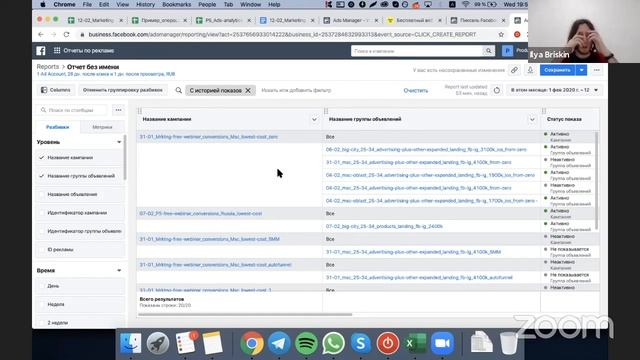Open the date range dropdown В этом месяце
This screenshot has height=360, width=640.
554,90
